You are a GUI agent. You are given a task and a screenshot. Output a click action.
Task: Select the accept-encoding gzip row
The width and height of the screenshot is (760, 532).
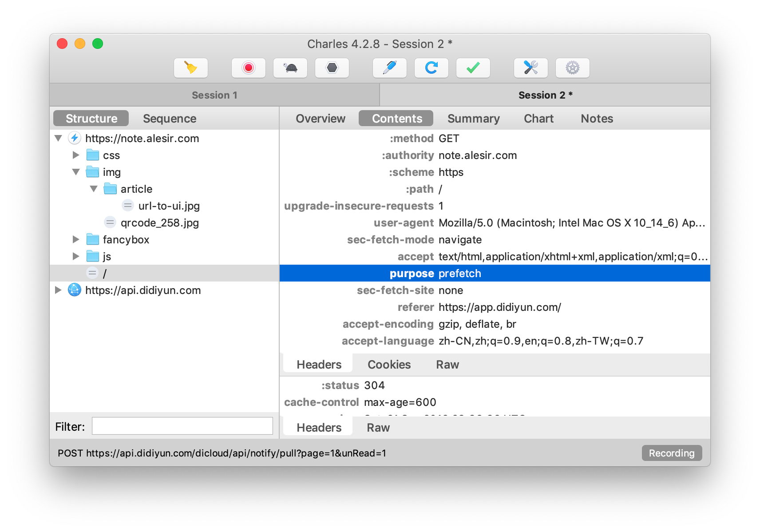pyautogui.click(x=495, y=324)
